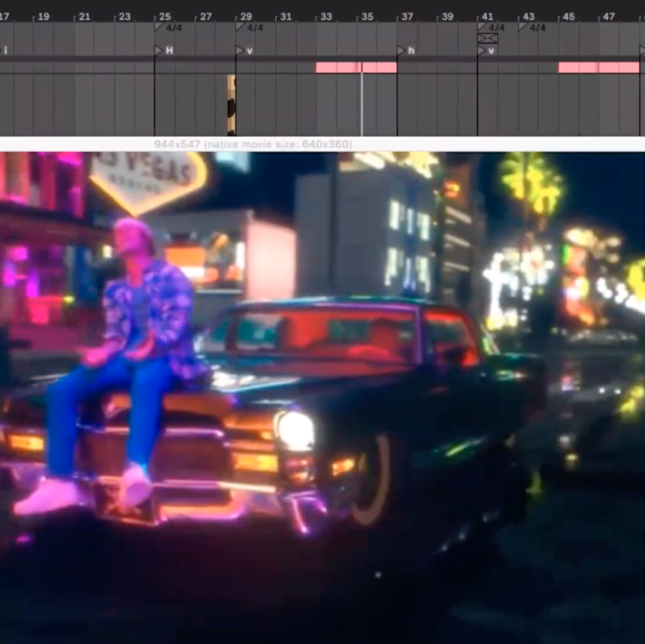Click the video preview frame with the car
The height and width of the screenshot is (644, 645).
(x=322, y=397)
